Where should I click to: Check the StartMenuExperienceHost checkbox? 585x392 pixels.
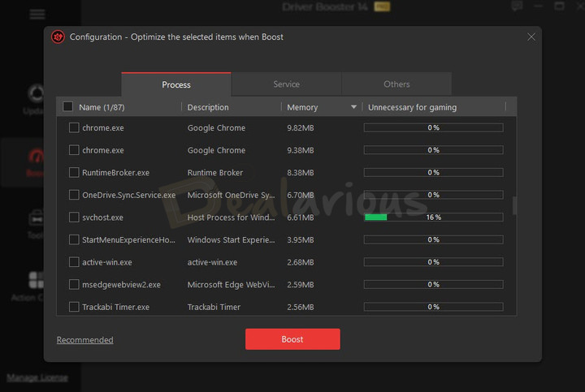(74, 239)
